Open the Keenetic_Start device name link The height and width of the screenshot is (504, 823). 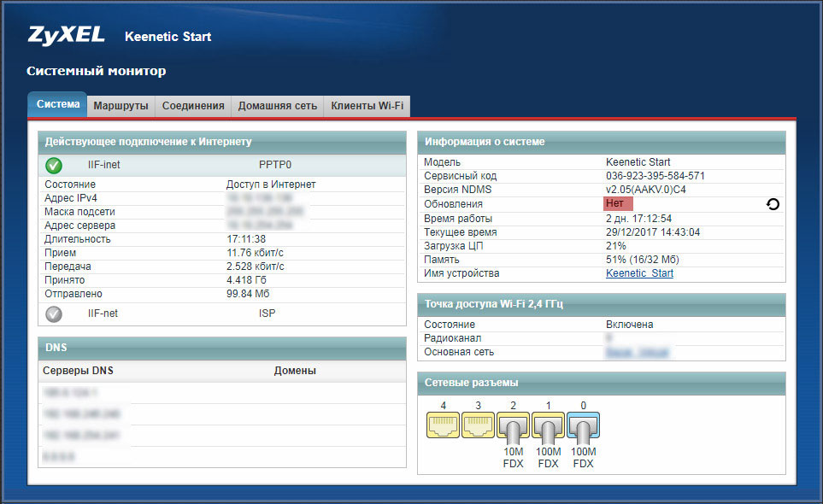pos(640,273)
